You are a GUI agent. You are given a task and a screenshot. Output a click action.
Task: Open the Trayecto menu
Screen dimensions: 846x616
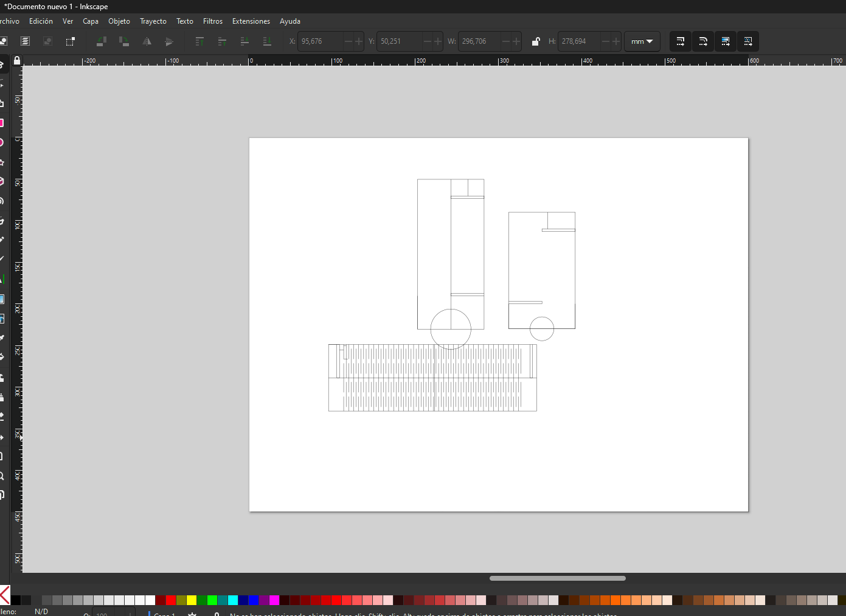tap(153, 21)
